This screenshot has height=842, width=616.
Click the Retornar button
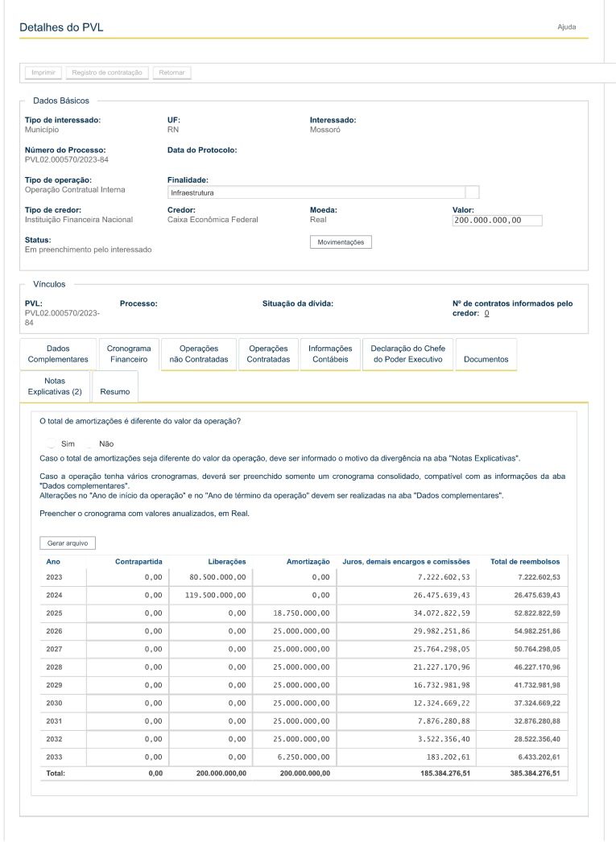[172, 72]
